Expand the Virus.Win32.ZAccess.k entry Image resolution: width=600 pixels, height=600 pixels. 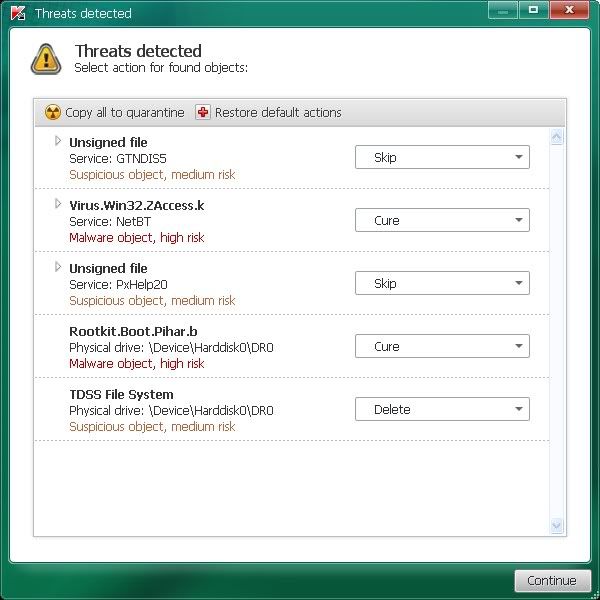coord(58,204)
